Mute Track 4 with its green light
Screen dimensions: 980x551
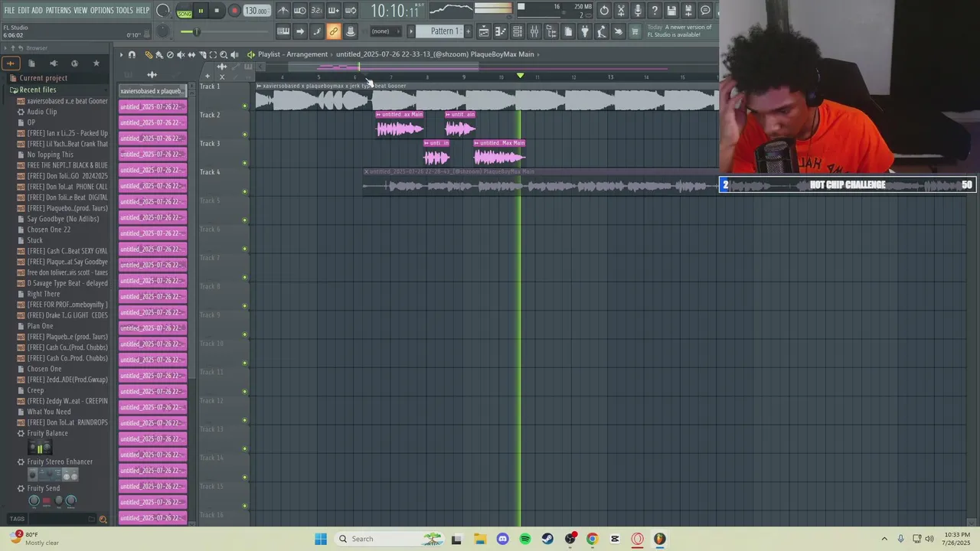(245, 191)
